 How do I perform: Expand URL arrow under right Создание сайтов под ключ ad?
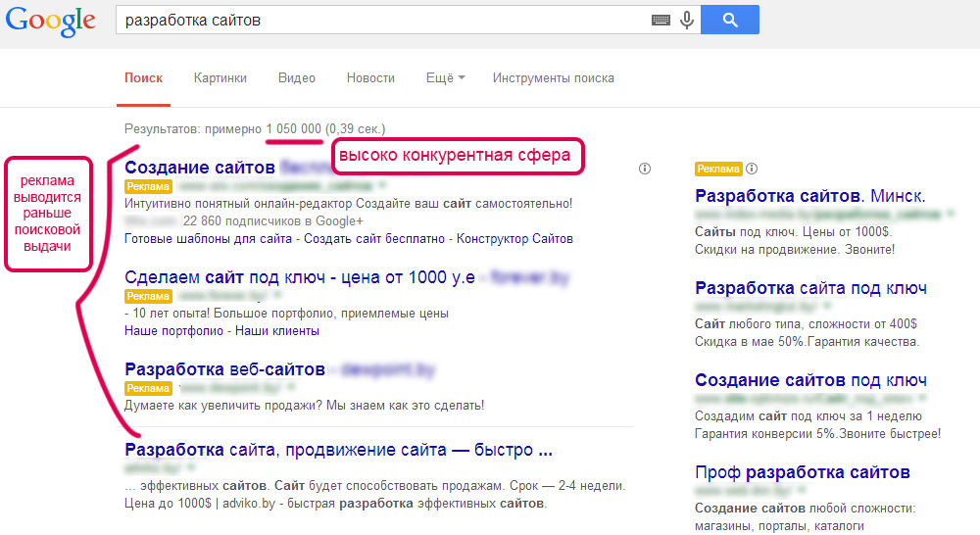coord(922,398)
